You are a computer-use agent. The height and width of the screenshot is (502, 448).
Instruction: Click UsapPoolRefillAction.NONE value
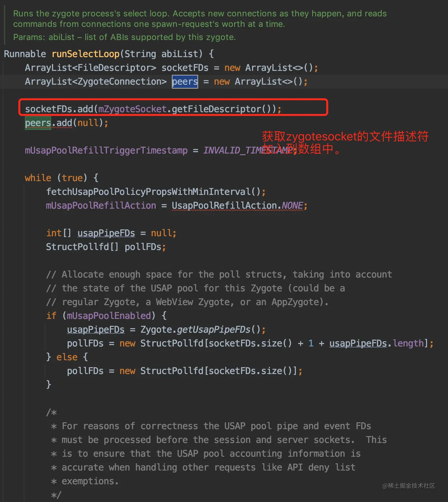[237, 205]
